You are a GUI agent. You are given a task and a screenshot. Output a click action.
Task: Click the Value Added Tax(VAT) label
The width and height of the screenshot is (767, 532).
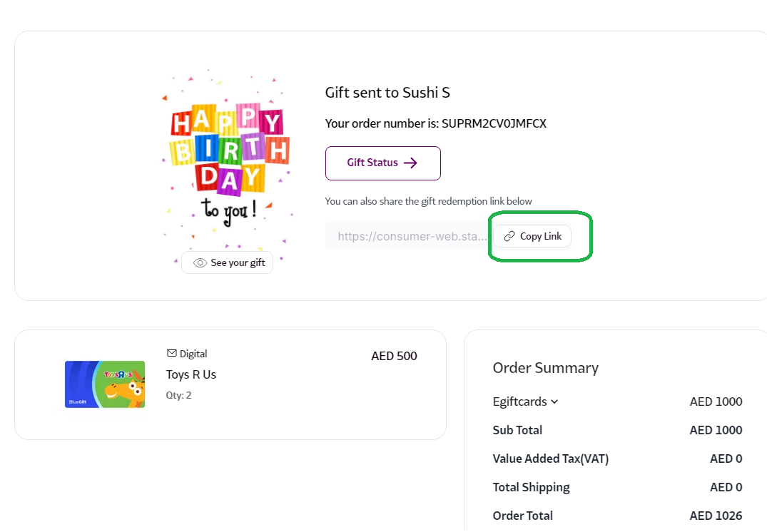pos(550,459)
